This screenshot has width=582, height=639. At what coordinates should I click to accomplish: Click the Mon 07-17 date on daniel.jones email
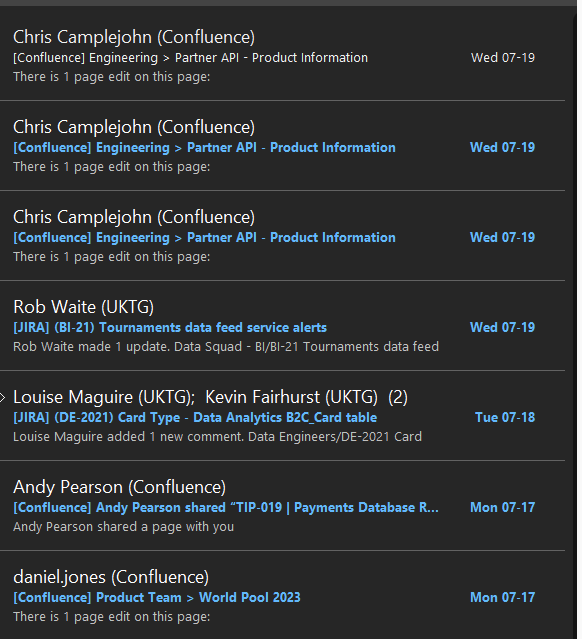point(502,598)
